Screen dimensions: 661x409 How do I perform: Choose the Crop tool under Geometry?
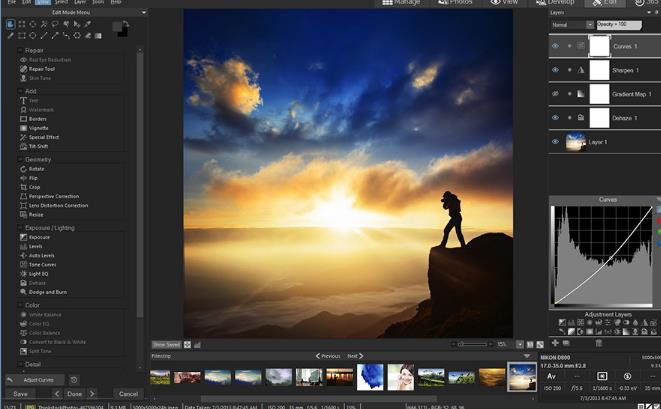pos(35,187)
